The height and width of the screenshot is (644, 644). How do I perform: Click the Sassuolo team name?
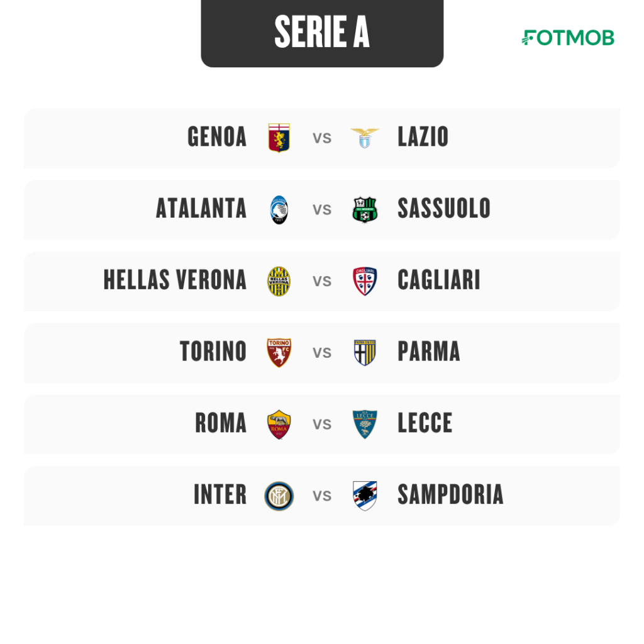tap(444, 208)
